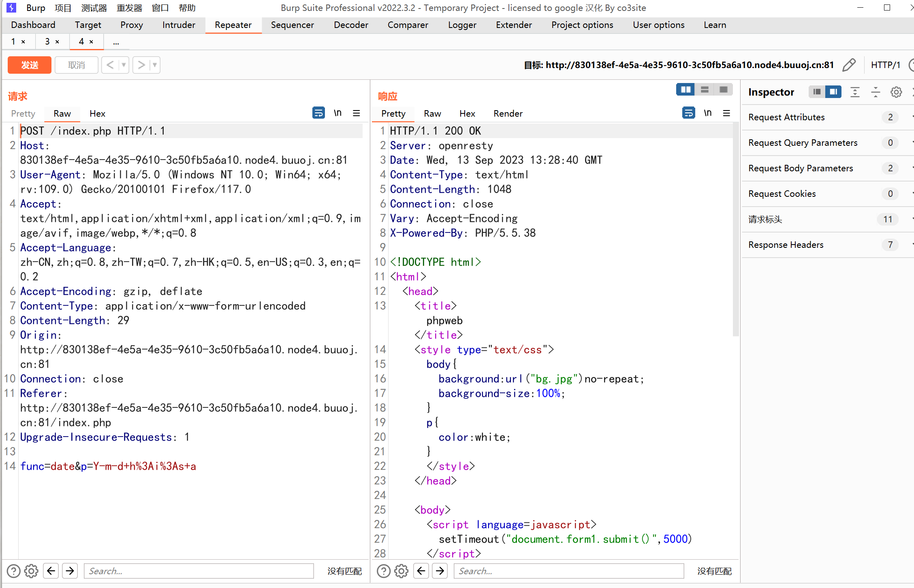The width and height of the screenshot is (914, 588).
Task: Expand Request Cookies section
Action: 828,194
